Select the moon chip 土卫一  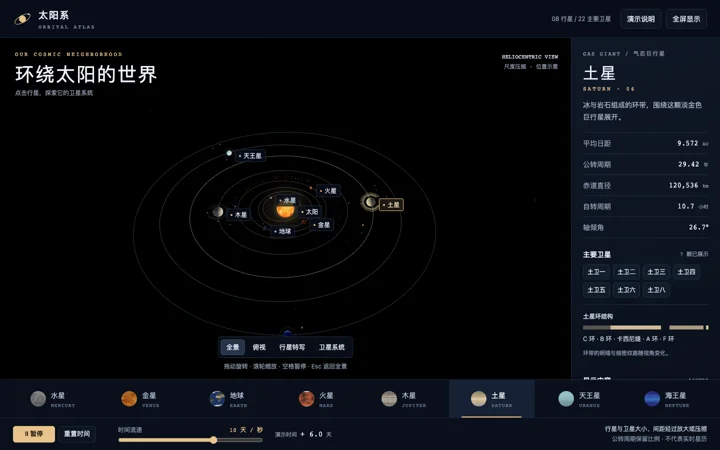596,272
